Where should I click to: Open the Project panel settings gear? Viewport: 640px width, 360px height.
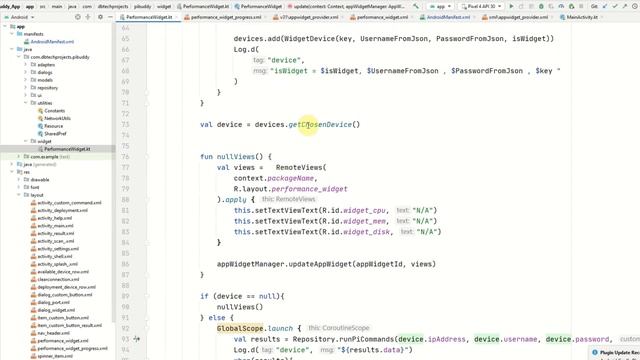pos(100,17)
